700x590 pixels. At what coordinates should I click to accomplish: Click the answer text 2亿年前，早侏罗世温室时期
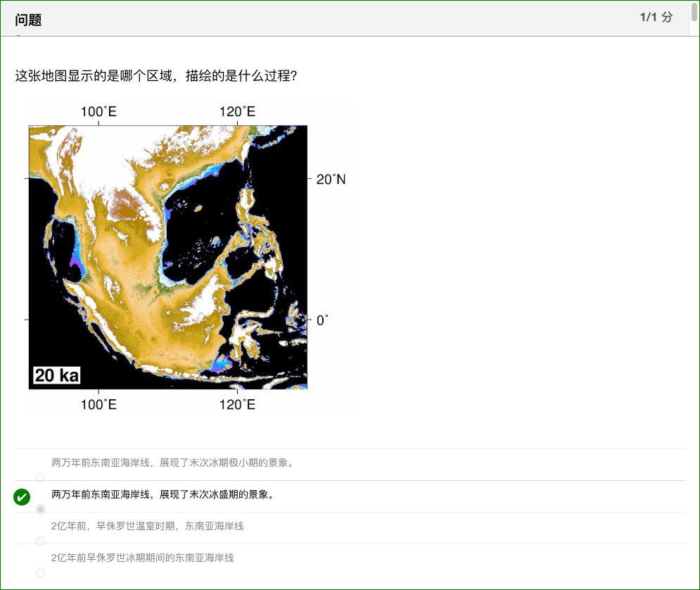113,526
